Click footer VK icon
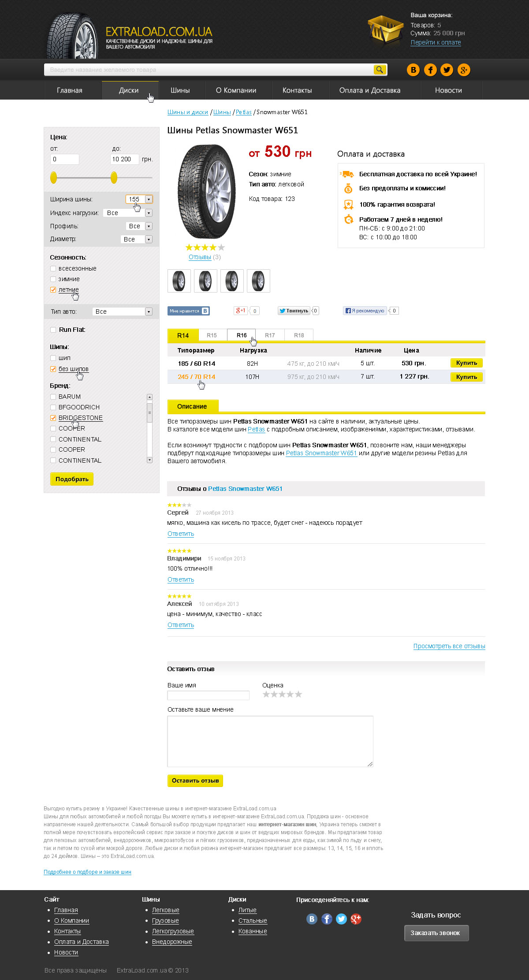Image resolution: width=529 pixels, height=980 pixels. [x=312, y=919]
